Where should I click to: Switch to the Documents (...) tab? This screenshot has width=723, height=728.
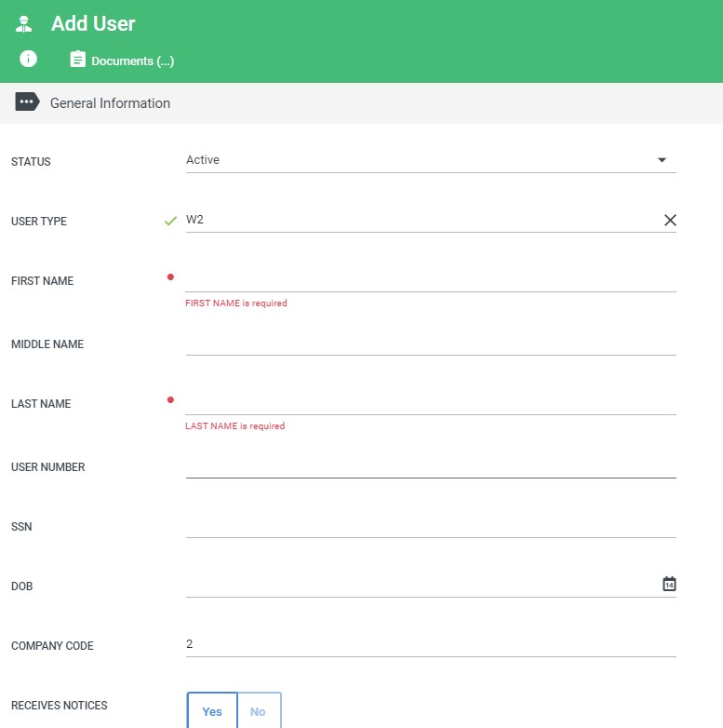pyautogui.click(x=132, y=61)
